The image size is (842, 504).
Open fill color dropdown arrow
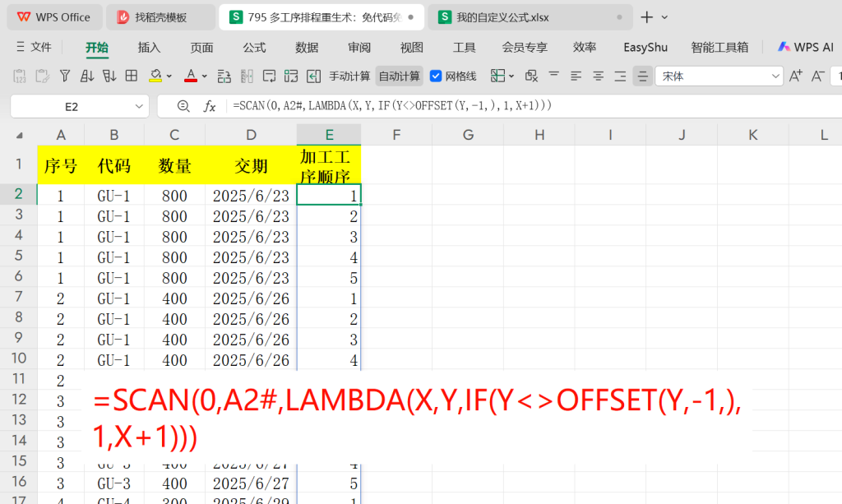[169, 76]
